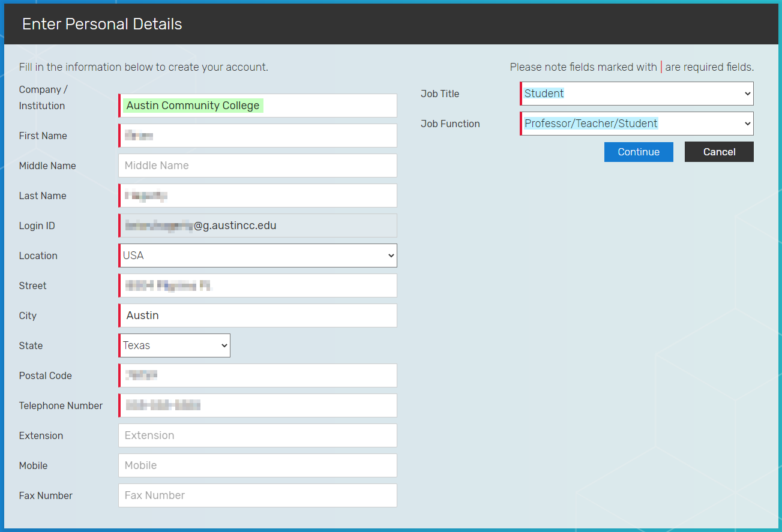Click the Telephone Number field

(258, 405)
